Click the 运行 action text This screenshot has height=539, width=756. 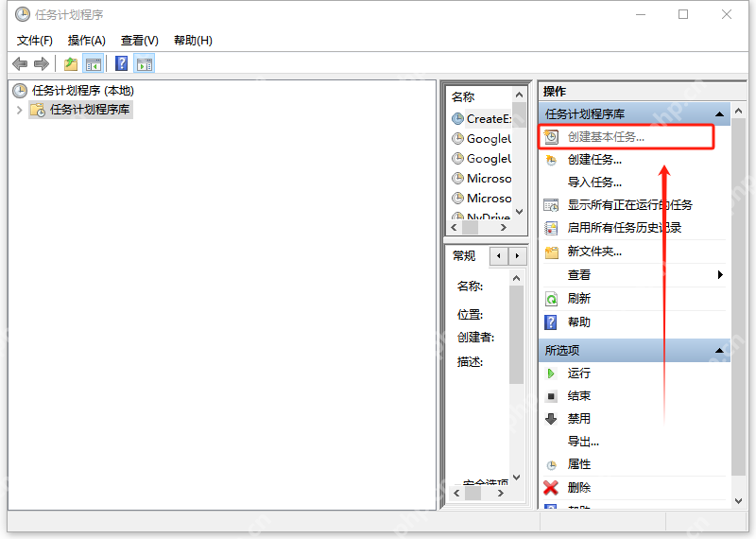(579, 373)
